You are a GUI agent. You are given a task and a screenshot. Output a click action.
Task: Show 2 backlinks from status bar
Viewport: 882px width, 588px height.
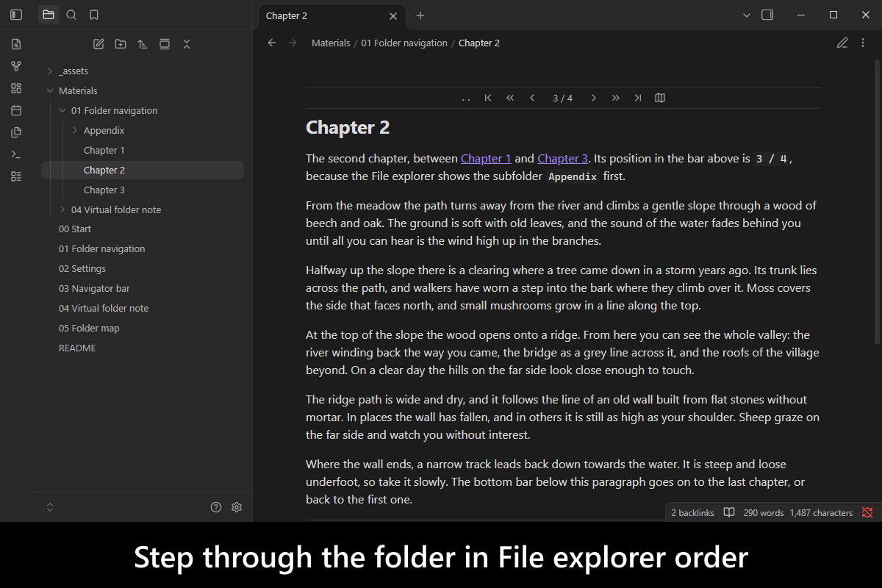click(x=692, y=512)
